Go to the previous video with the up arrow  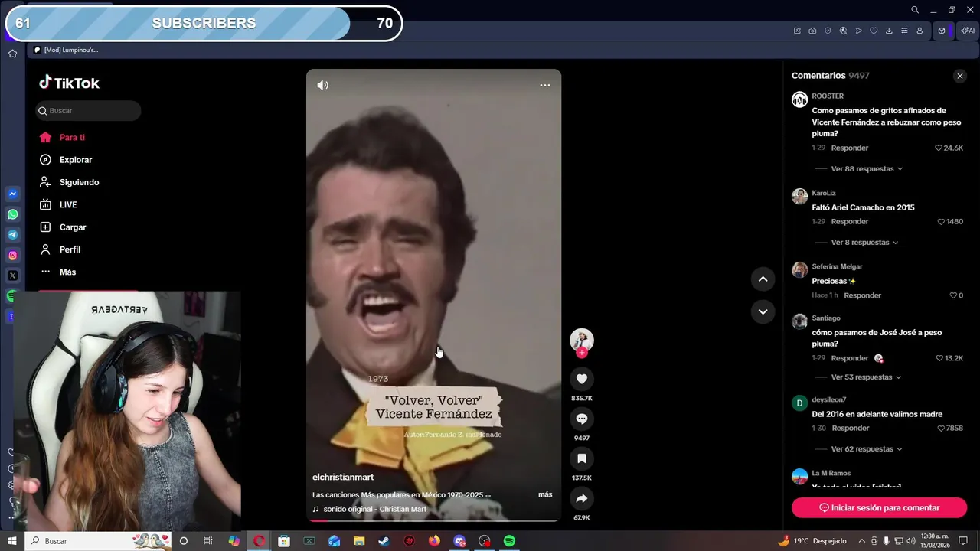[763, 279]
